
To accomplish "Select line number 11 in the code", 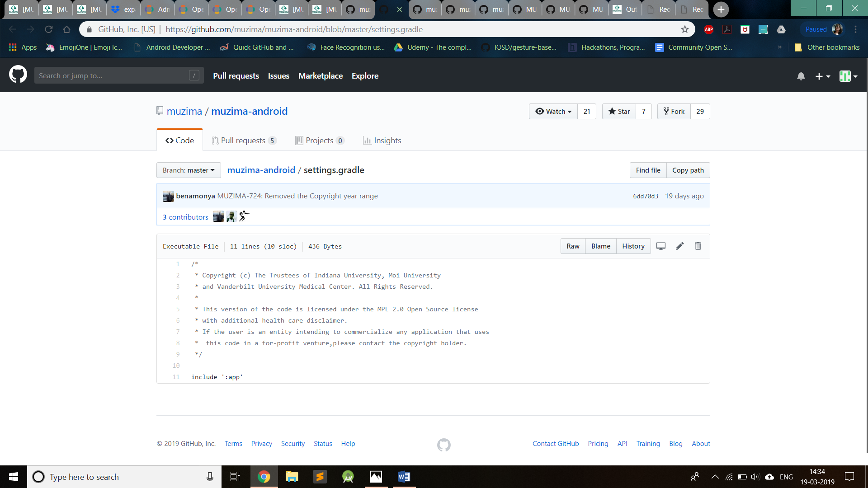I will (x=176, y=377).
